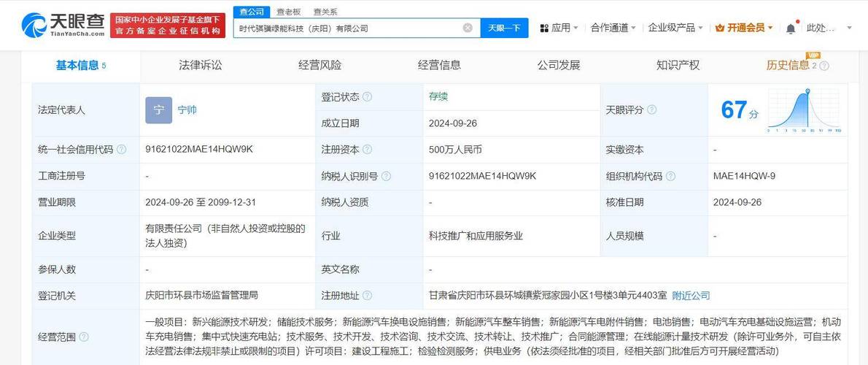Open help icon beside 天眼评分
Viewport: 868px width, 365px height.
pyautogui.click(x=651, y=110)
